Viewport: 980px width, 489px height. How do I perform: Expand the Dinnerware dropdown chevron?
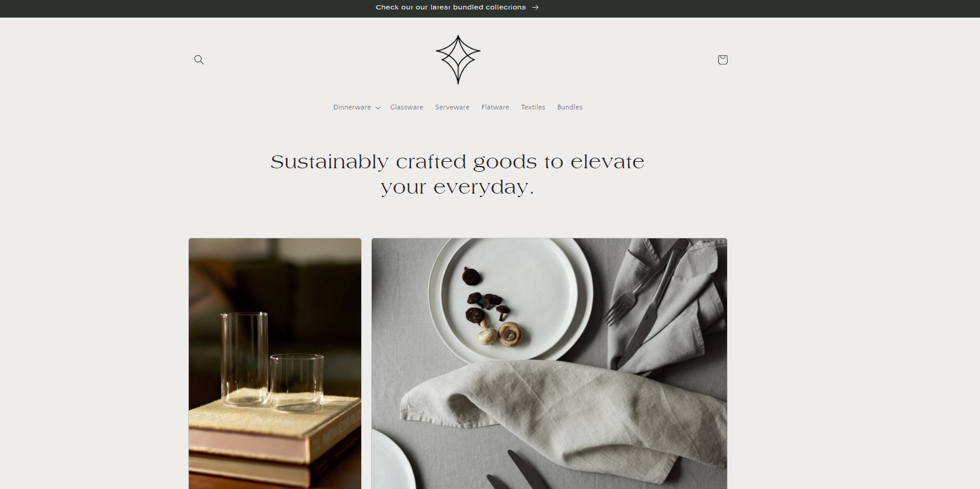coord(378,108)
